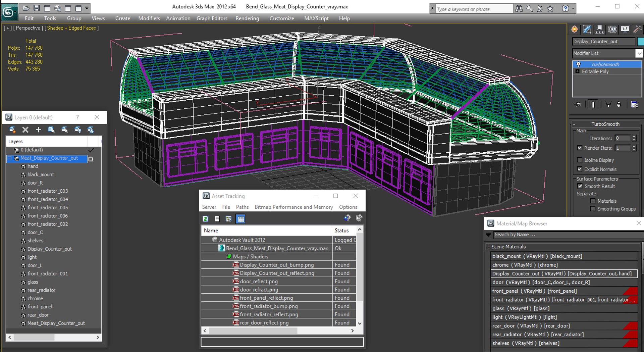Open the Motion command panel tab
644x352 pixels.
tap(612, 30)
